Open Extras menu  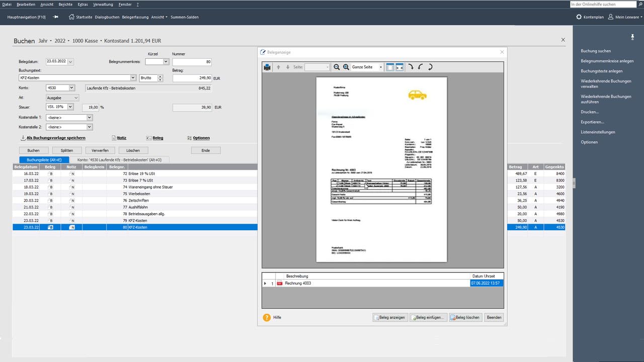(x=83, y=4)
